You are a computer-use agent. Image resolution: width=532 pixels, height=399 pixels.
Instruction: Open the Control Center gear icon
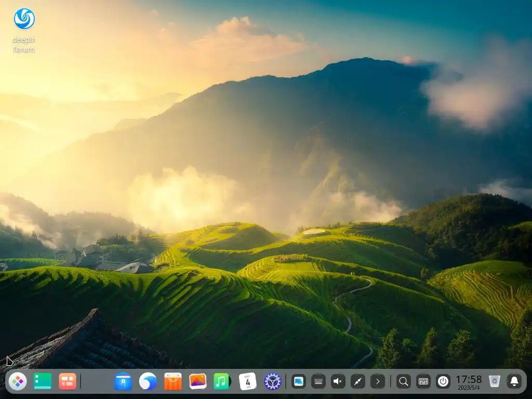point(273,381)
